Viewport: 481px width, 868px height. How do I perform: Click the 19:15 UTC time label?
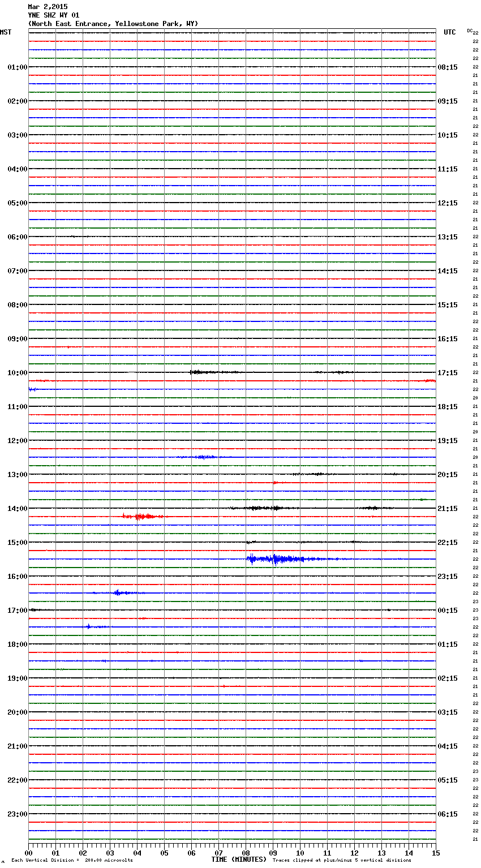448,441
